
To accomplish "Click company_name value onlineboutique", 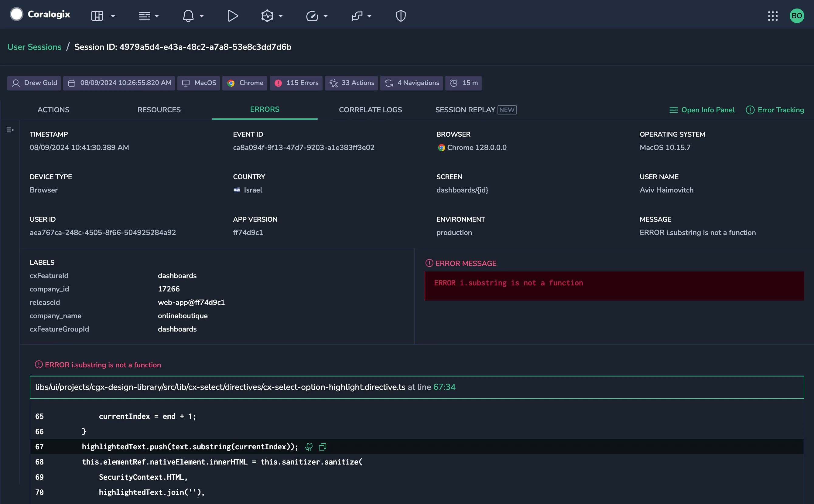I will (x=183, y=316).
